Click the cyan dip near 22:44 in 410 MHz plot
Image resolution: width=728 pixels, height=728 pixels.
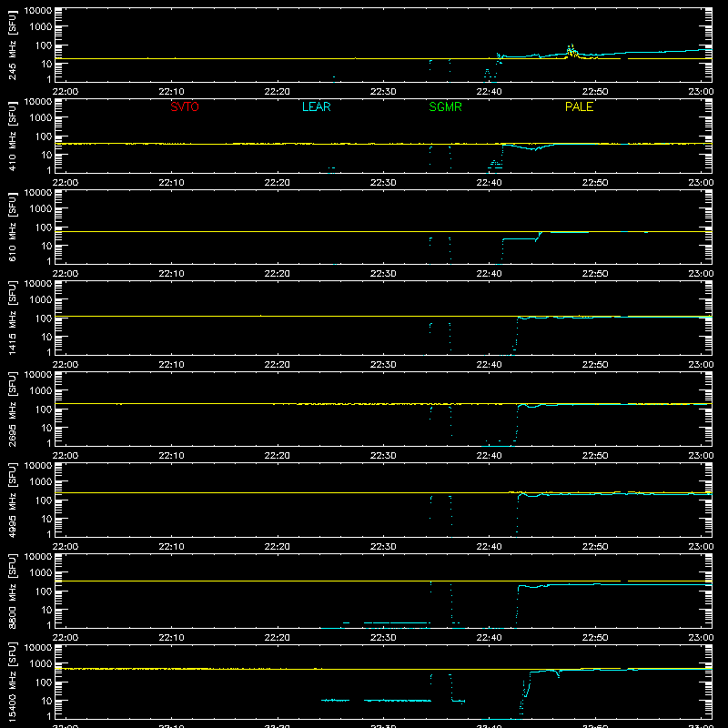[536, 149]
